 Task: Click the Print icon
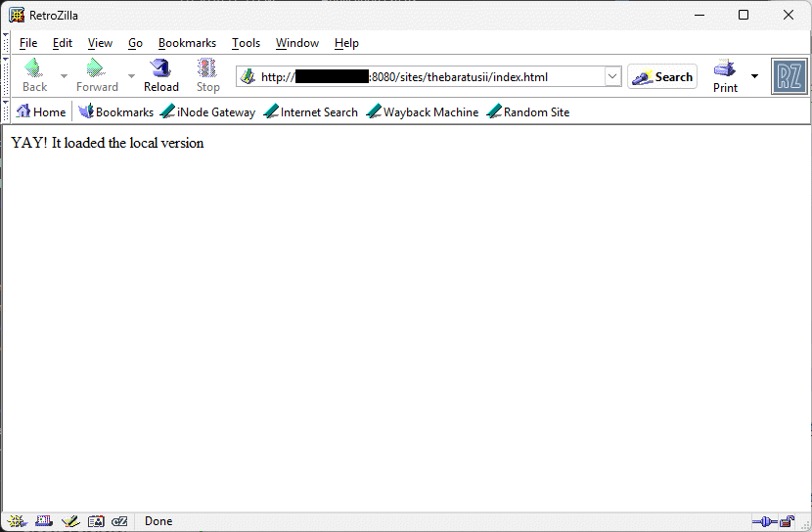725,68
